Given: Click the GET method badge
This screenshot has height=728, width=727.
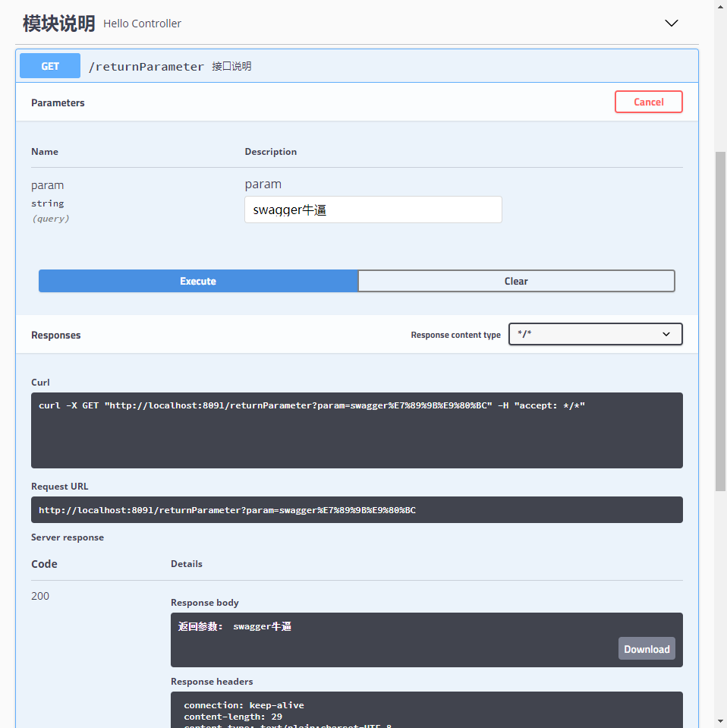Looking at the screenshot, I should (x=50, y=66).
